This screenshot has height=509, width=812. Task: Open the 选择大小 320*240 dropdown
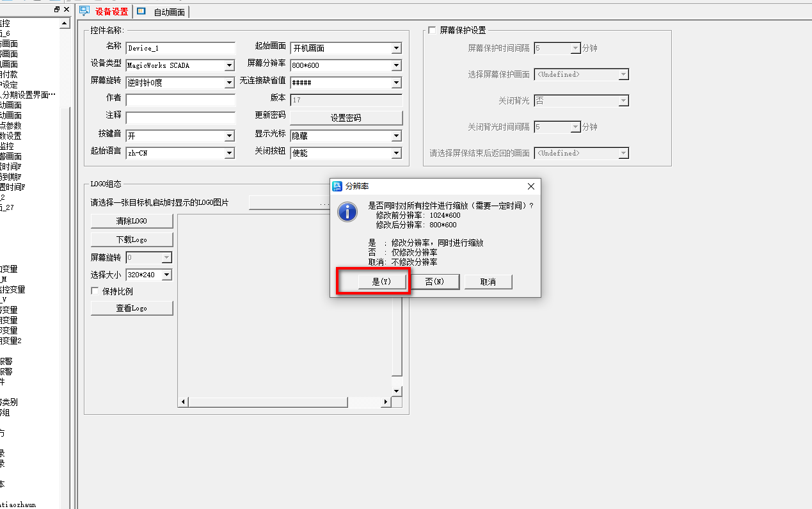click(x=167, y=275)
